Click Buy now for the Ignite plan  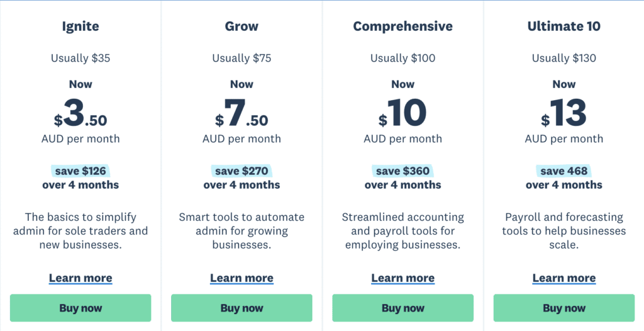80,308
